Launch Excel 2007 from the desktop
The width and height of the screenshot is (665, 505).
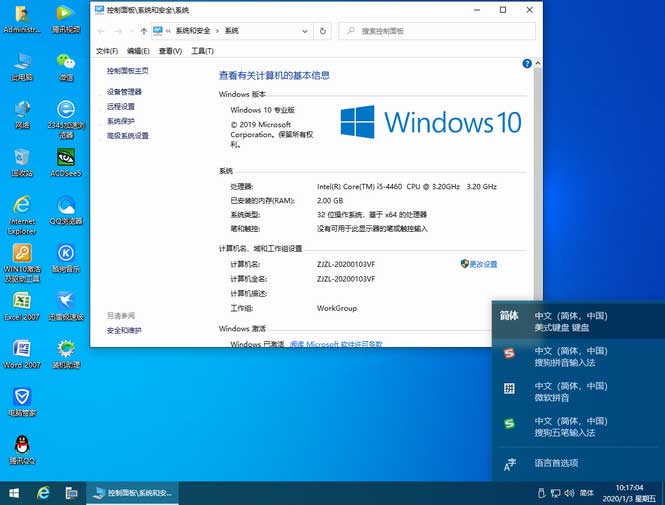21,302
